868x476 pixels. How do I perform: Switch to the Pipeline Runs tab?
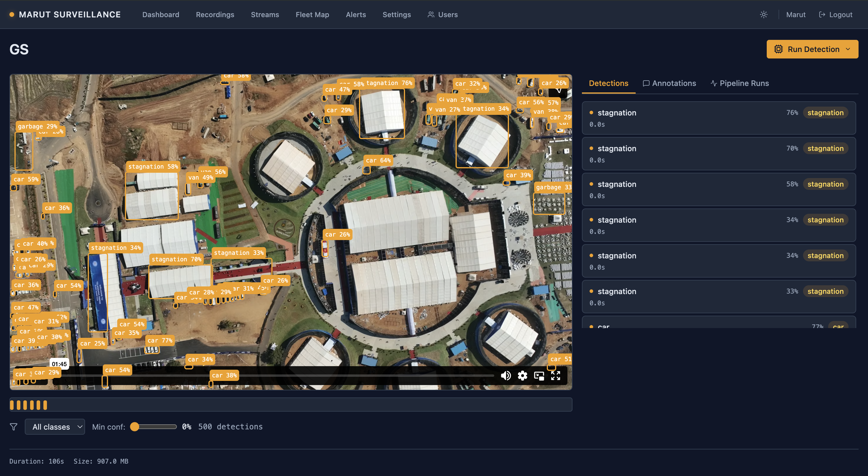click(740, 83)
